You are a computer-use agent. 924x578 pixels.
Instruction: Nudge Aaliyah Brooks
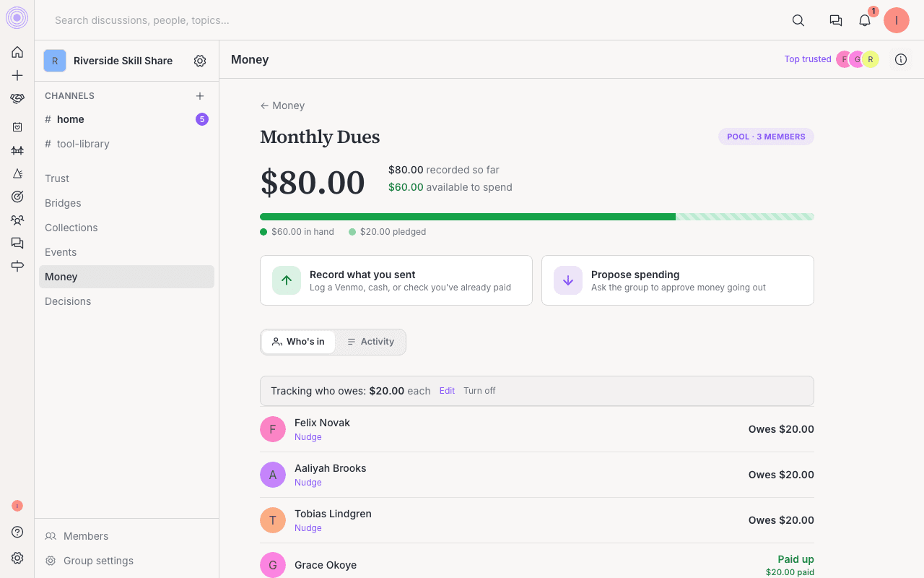point(308,483)
